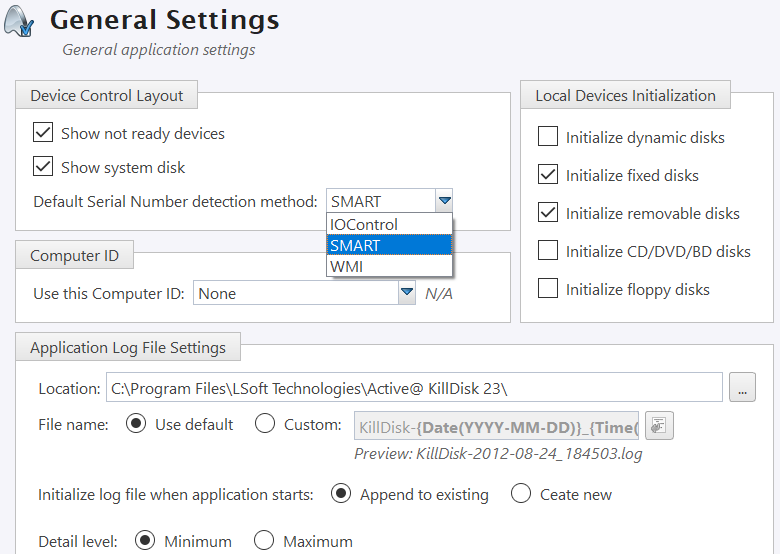The image size is (780, 554).
Task: Toggle the Show system disk checkbox
Action: (43, 167)
